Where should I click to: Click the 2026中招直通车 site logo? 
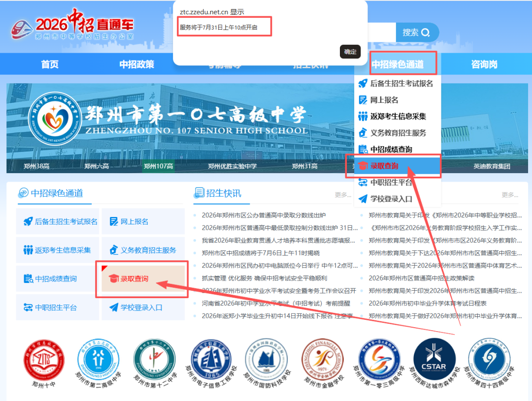pyautogui.click(x=72, y=25)
